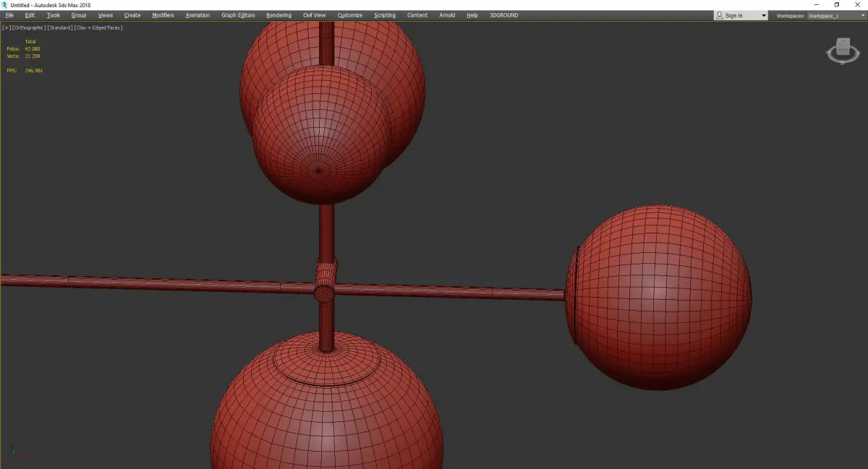868x469 pixels.
Task: Restore down the 3ds Max window
Action: tap(837, 4)
